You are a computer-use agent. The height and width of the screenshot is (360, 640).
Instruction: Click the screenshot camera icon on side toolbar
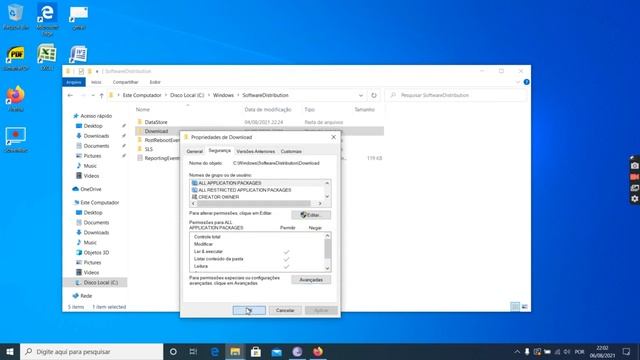click(634, 166)
